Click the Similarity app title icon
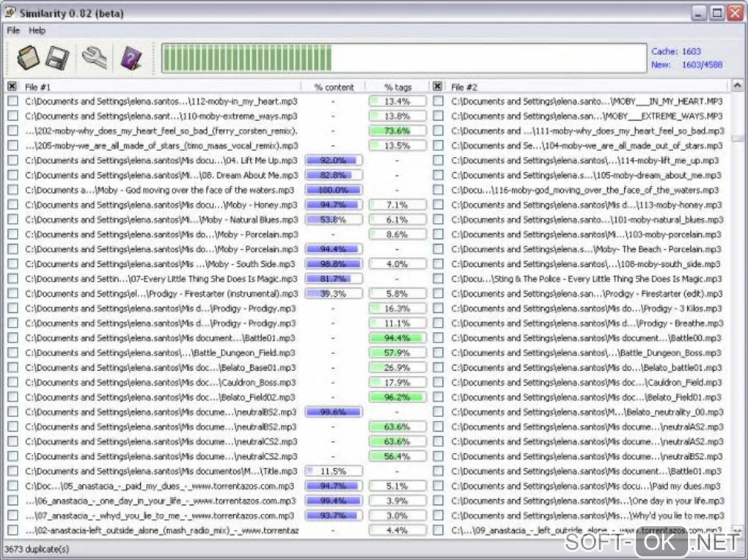This screenshot has height=560, width=748. click(10, 13)
